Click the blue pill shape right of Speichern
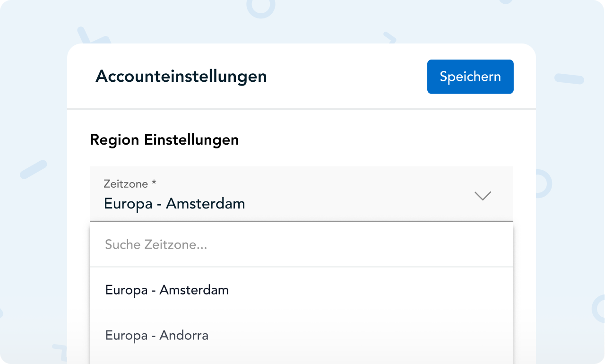605x364 pixels. (569, 79)
